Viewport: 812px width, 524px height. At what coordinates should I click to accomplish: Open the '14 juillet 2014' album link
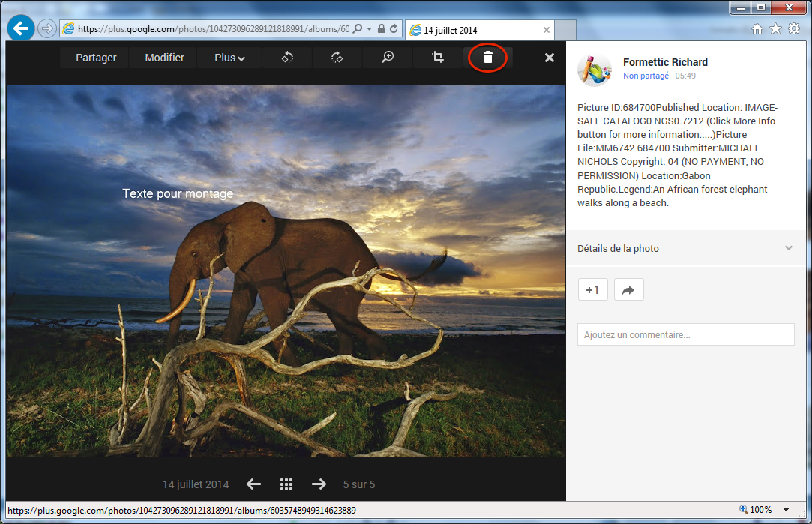196,485
